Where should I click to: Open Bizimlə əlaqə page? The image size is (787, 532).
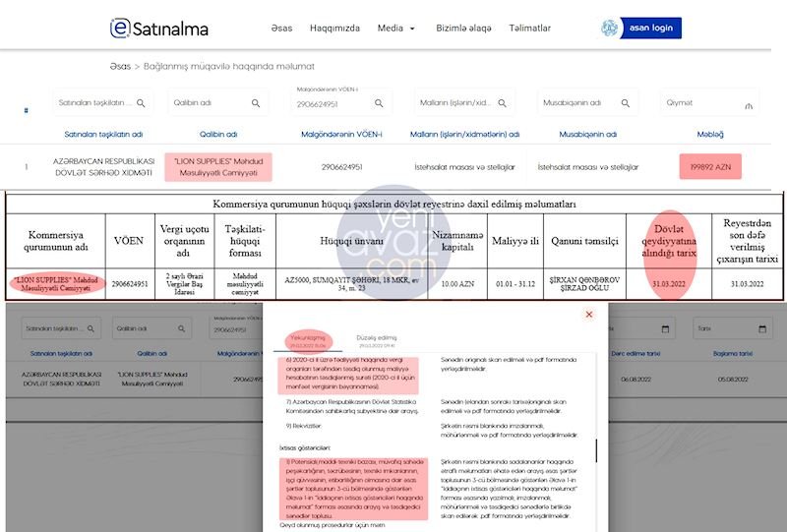point(463,29)
